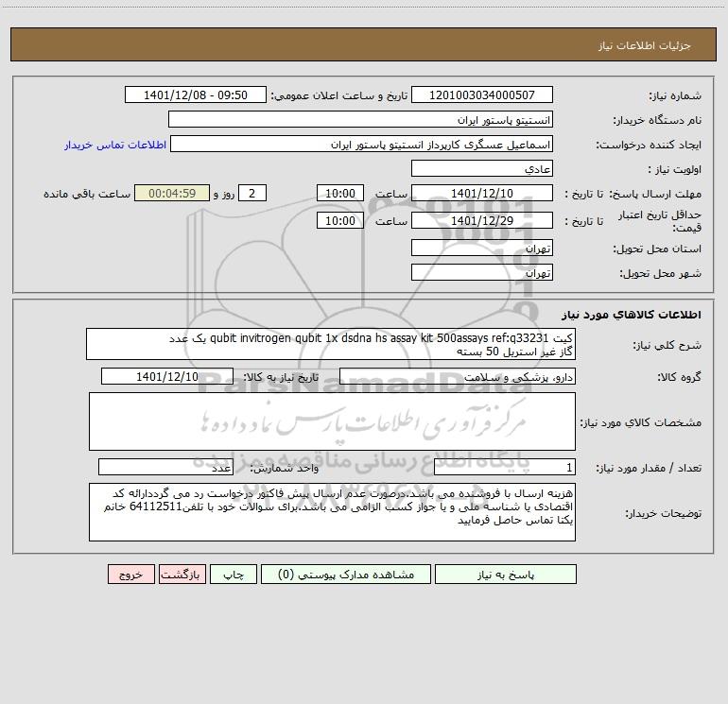Select the شماره نیاز field 1201003034000507
The image size is (728, 704).
pos(482,94)
